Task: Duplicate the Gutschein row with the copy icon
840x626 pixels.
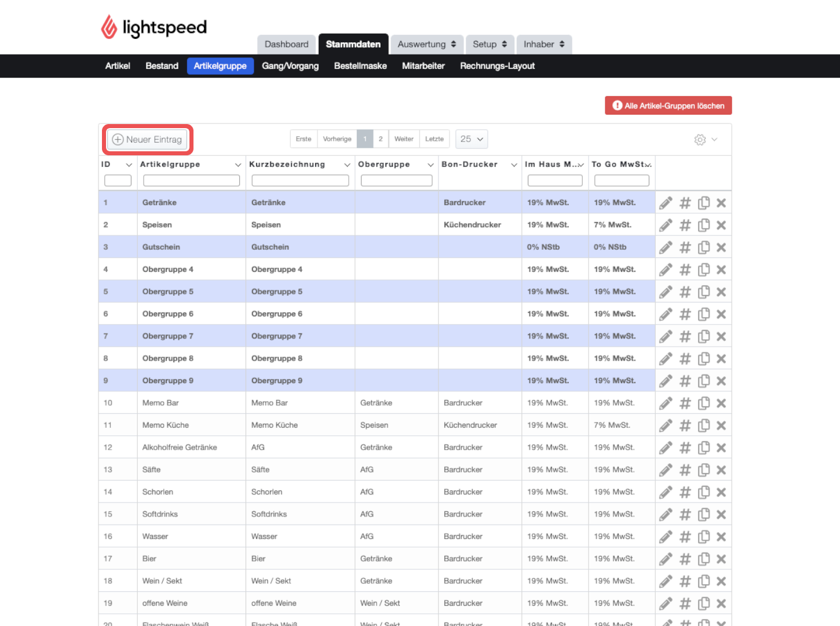Action: point(704,248)
